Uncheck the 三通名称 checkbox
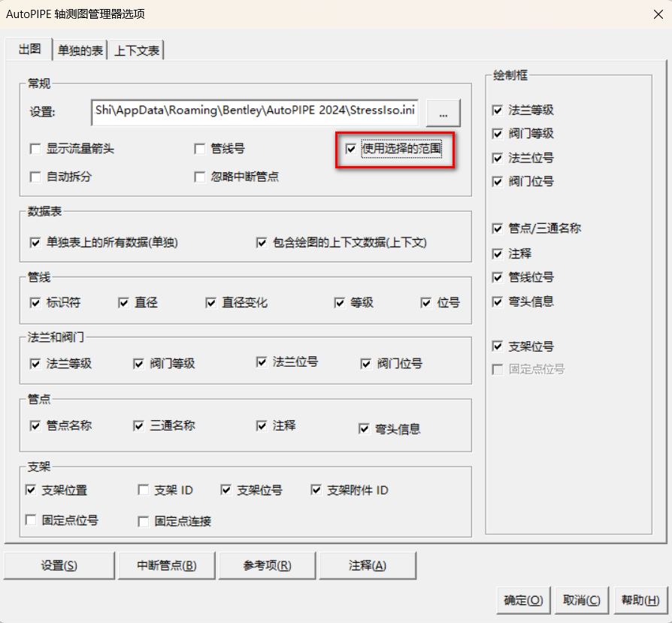The height and width of the screenshot is (623, 672). coord(138,426)
